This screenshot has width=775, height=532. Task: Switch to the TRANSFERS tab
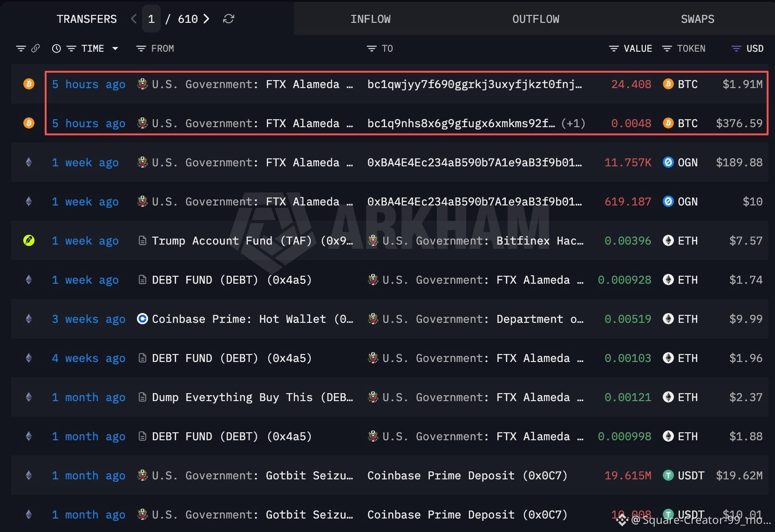coord(87,19)
